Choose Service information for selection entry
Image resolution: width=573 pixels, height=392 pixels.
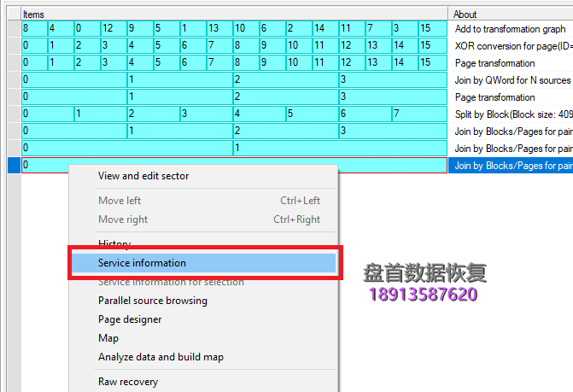(171, 282)
